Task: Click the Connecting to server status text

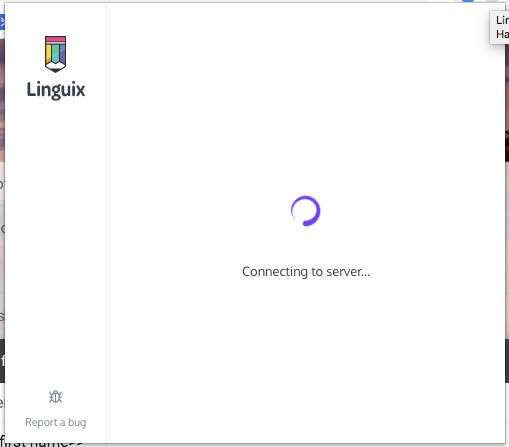Action: coord(306,272)
